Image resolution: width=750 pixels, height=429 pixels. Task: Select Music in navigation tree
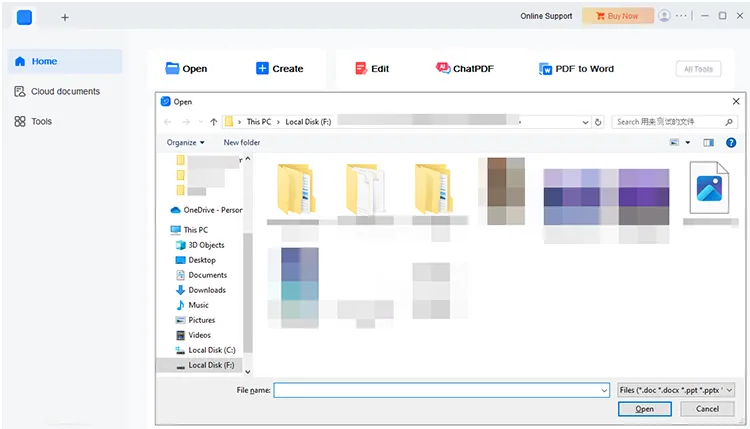pos(192,305)
